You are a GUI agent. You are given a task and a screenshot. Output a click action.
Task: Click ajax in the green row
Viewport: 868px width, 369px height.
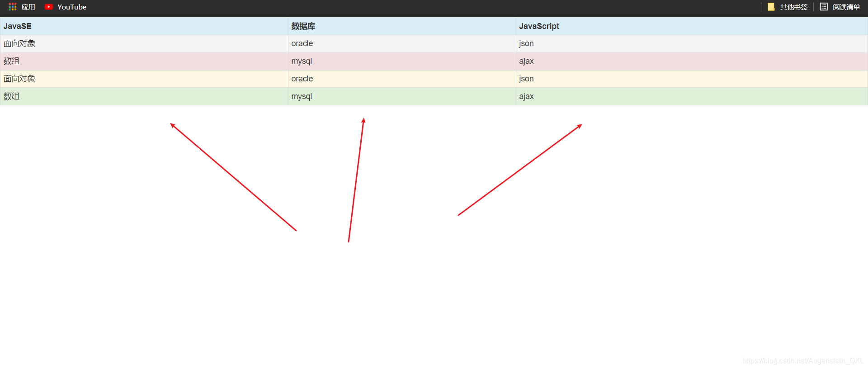(x=526, y=96)
